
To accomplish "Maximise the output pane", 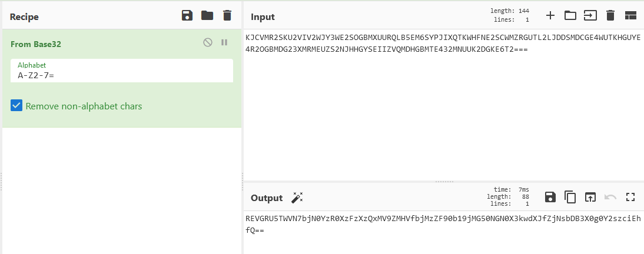I will pyautogui.click(x=630, y=198).
